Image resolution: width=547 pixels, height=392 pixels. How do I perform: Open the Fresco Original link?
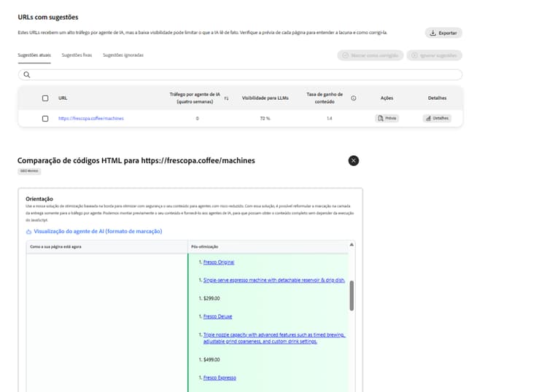click(219, 262)
